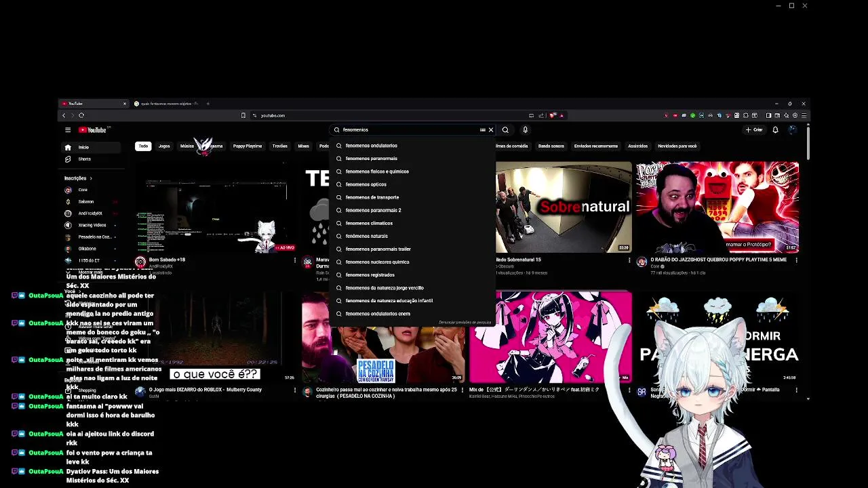Choose suggestion 'fenomenos paranormais 2'

[414, 210]
